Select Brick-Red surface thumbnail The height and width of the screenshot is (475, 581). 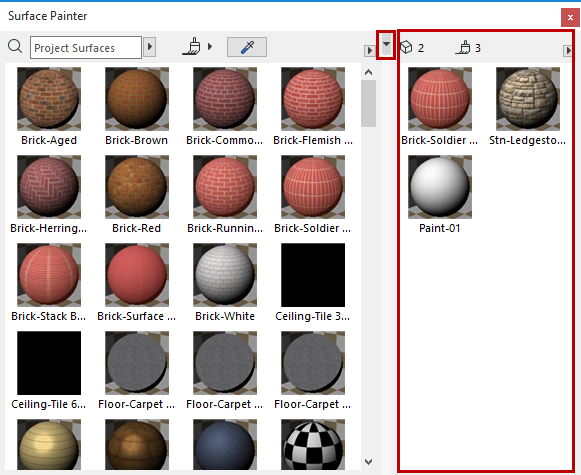coord(137,187)
